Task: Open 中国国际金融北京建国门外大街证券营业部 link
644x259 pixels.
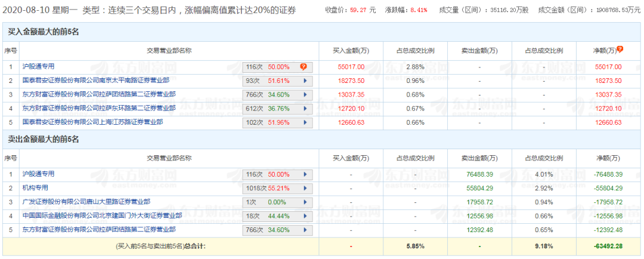Action: (102, 215)
